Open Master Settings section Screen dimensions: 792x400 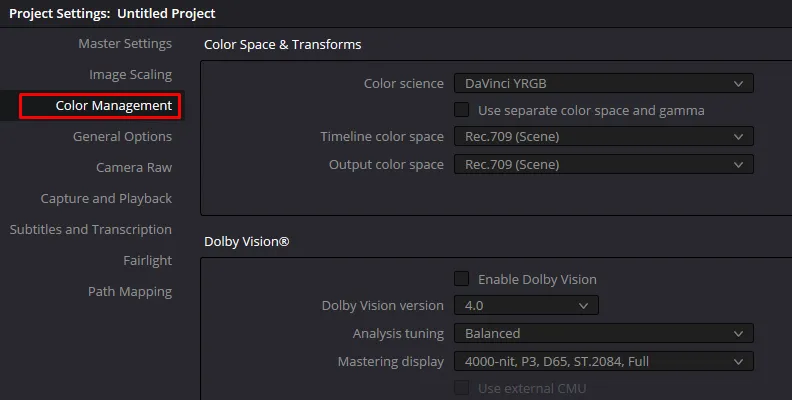(x=125, y=44)
